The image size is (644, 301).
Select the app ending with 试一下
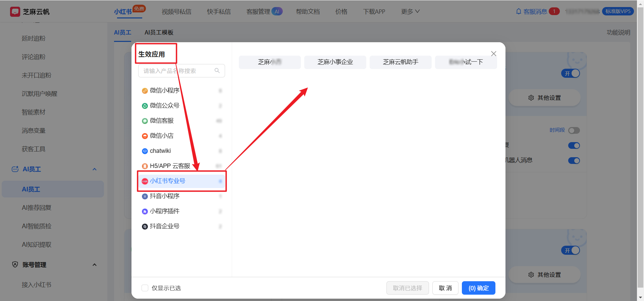(466, 62)
